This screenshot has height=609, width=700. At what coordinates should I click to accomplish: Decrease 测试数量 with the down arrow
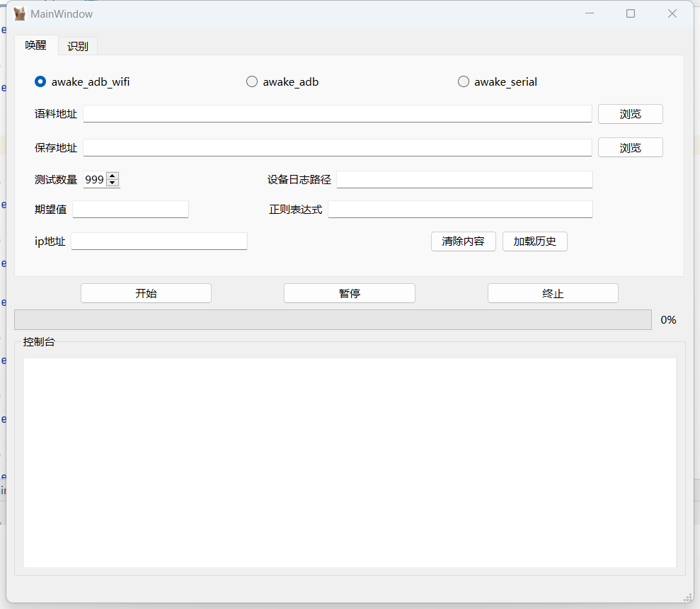click(x=113, y=183)
